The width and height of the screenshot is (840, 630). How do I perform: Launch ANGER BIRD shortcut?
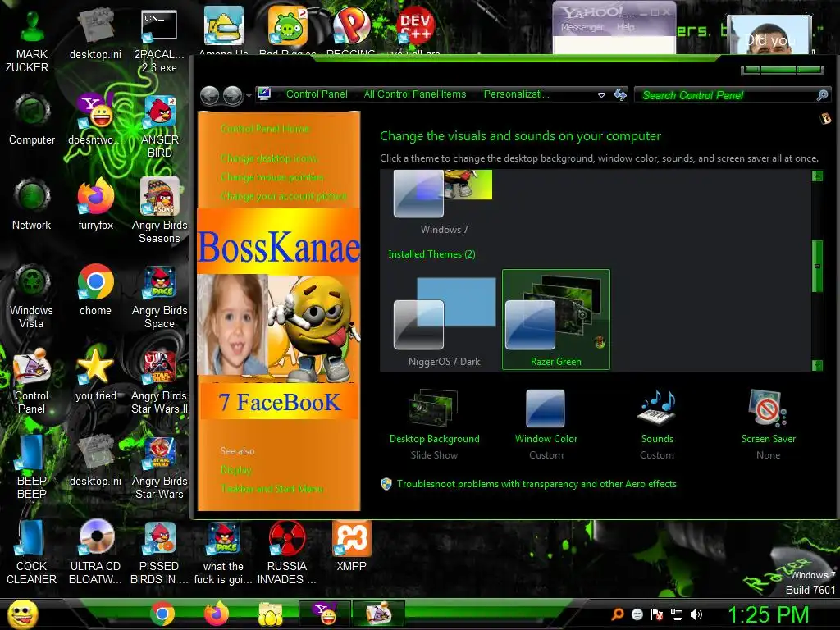click(159, 126)
